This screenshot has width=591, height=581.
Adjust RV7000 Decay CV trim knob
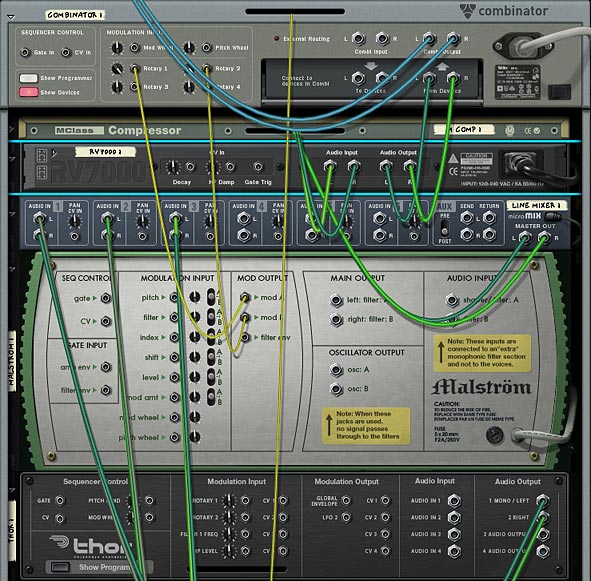click(173, 167)
